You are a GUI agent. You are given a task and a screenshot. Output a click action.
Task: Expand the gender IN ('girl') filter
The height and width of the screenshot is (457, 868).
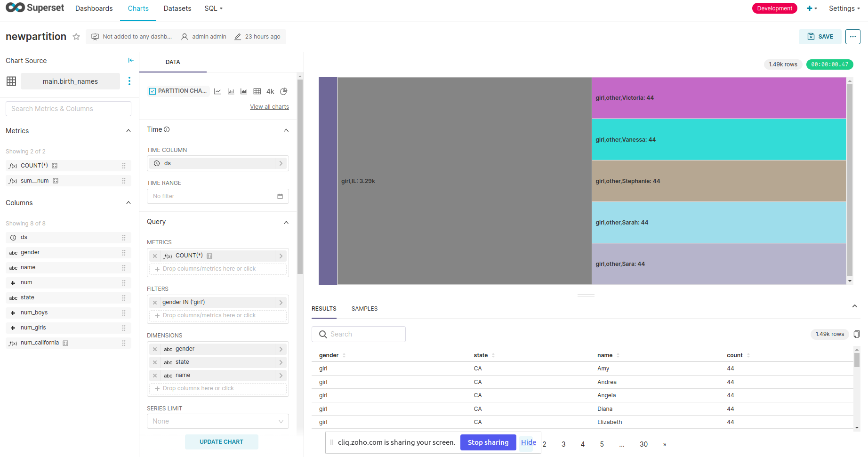coord(281,302)
